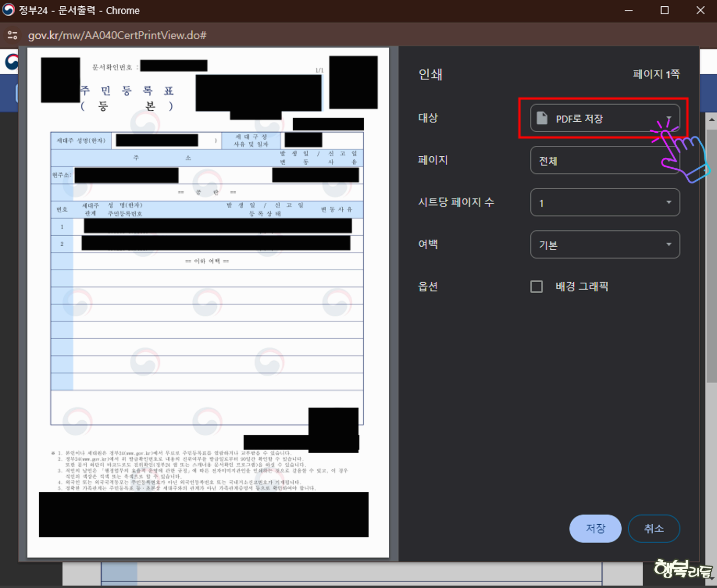Click the PDF document icon in 대상 field
The height and width of the screenshot is (588, 717).
click(x=542, y=118)
